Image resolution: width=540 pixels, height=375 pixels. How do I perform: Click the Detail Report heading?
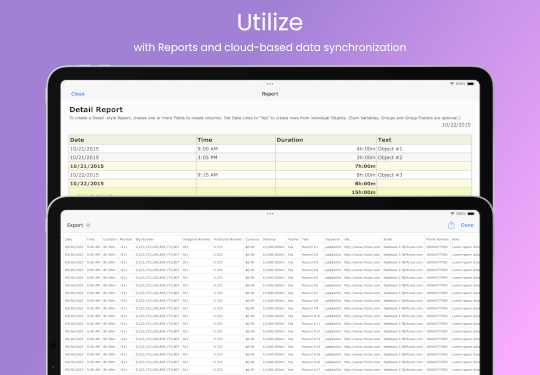click(x=96, y=110)
